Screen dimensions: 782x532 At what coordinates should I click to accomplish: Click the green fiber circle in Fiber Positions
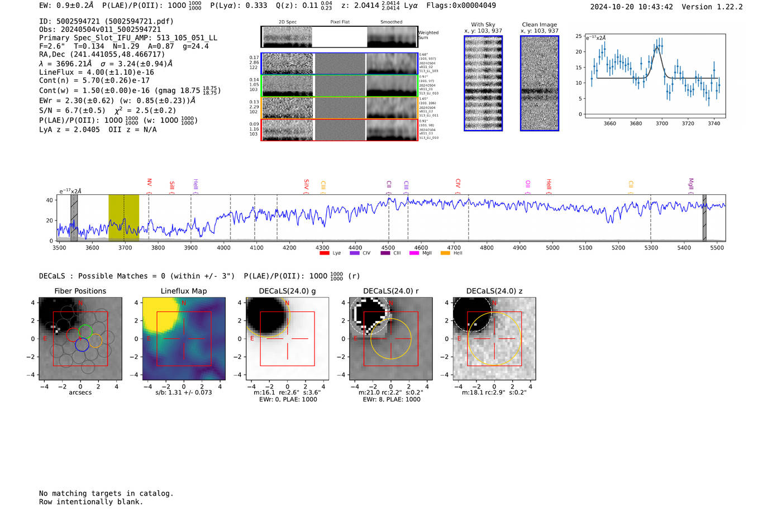[85, 331]
